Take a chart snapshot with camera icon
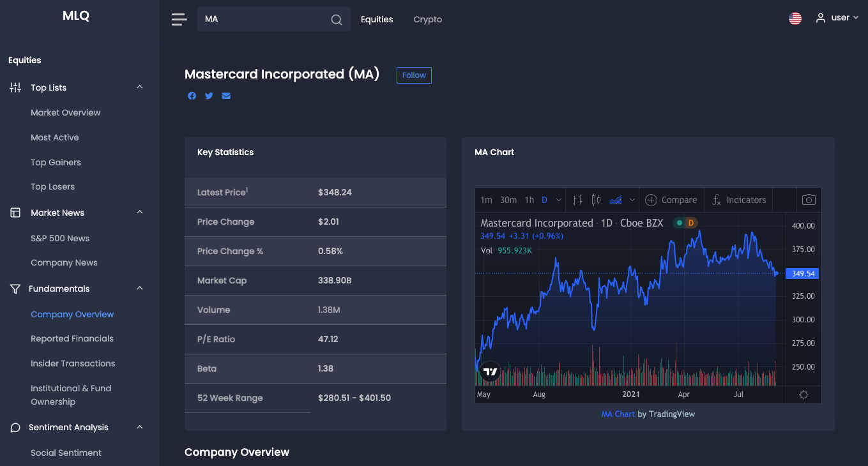This screenshot has width=868, height=466. pyautogui.click(x=809, y=200)
